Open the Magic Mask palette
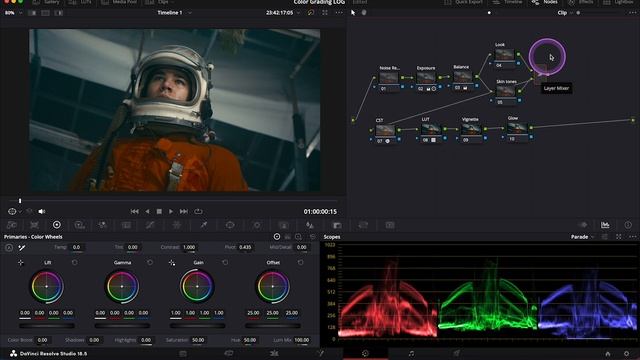The image size is (640, 360). click(x=283, y=225)
